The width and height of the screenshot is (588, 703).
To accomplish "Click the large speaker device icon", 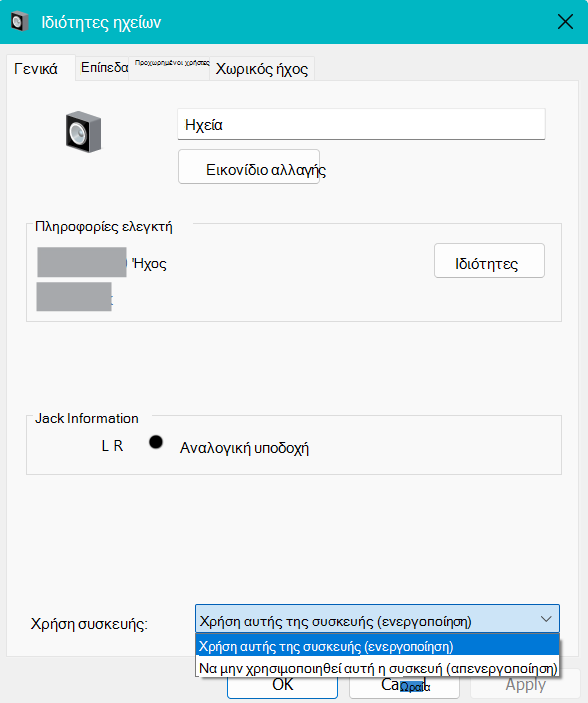I will [83, 132].
